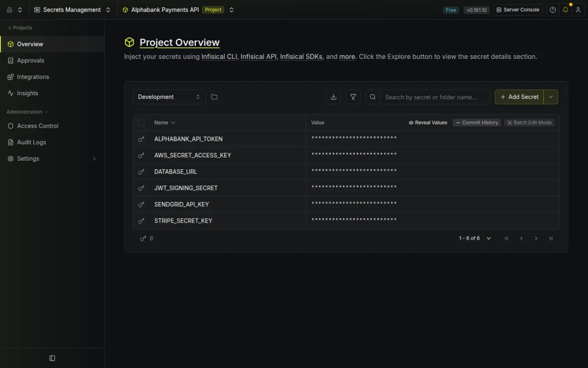The image size is (588, 368).
Task: Open the Integrations page
Action: pos(52,77)
